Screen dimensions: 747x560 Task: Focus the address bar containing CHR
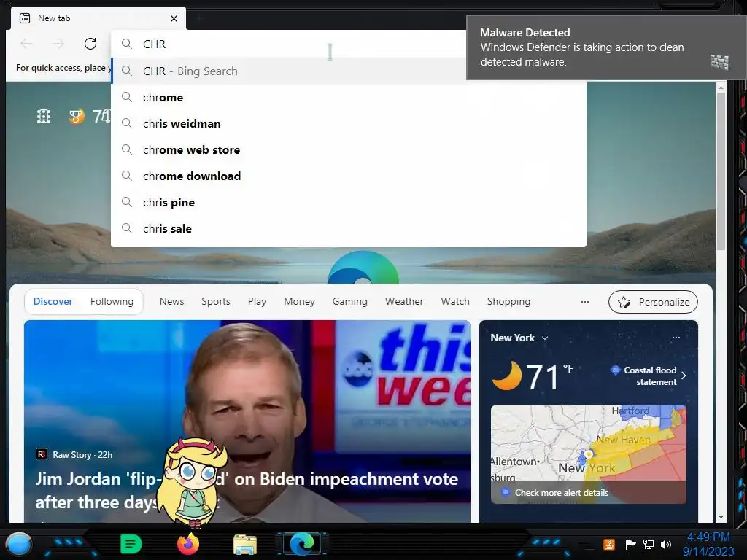[x=289, y=44]
